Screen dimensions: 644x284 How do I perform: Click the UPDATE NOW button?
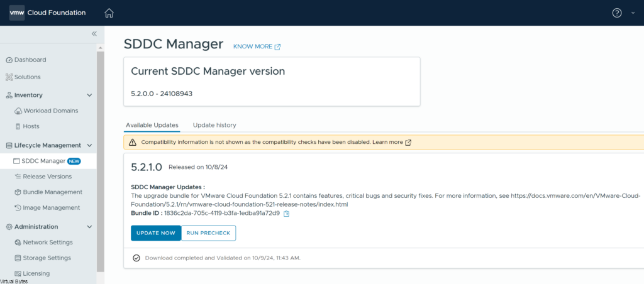(155, 233)
